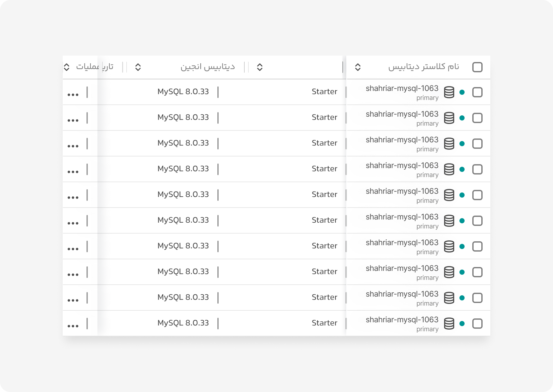Click 'Starter' cell in first row
553x392 pixels.
(x=324, y=92)
